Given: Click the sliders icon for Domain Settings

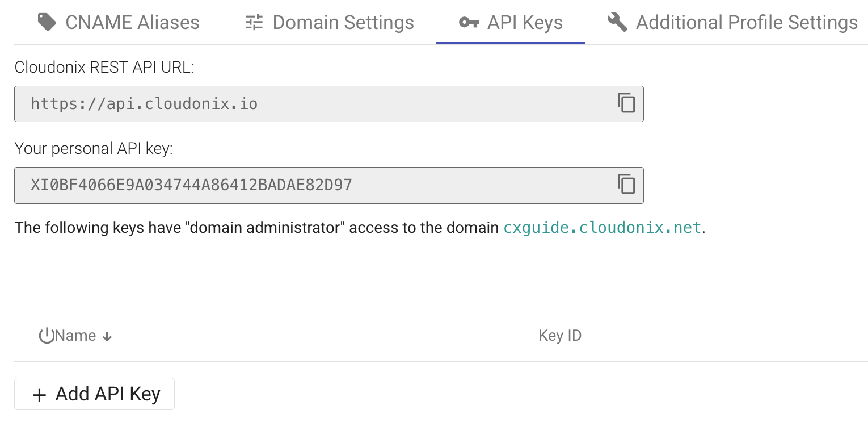Looking at the screenshot, I should point(254,23).
